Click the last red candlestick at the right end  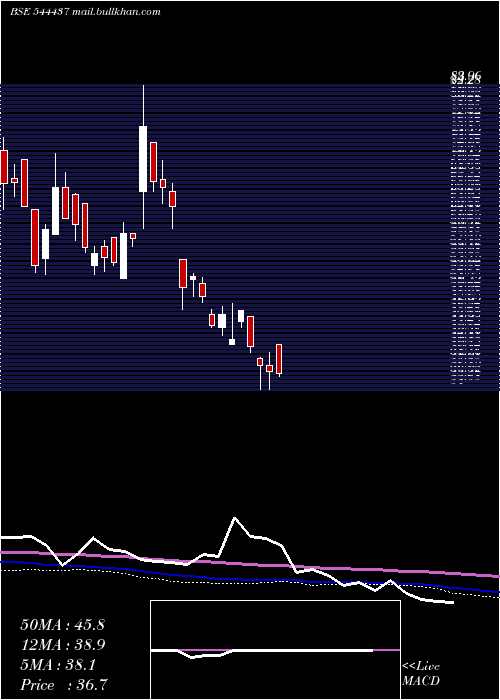point(279,359)
